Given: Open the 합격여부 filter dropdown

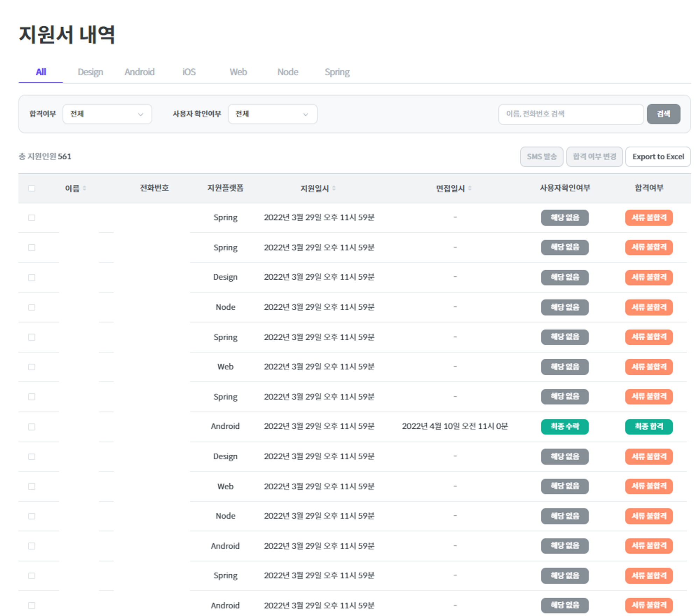Looking at the screenshot, I should [x=107, y=114].
